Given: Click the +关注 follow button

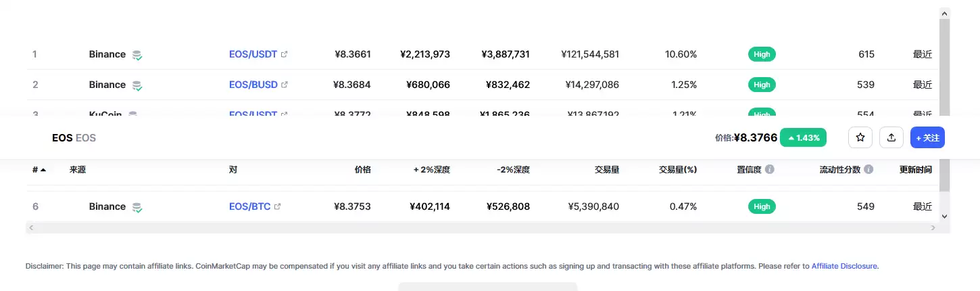Looking at the screenshot, I should click(x=927, y=137).
